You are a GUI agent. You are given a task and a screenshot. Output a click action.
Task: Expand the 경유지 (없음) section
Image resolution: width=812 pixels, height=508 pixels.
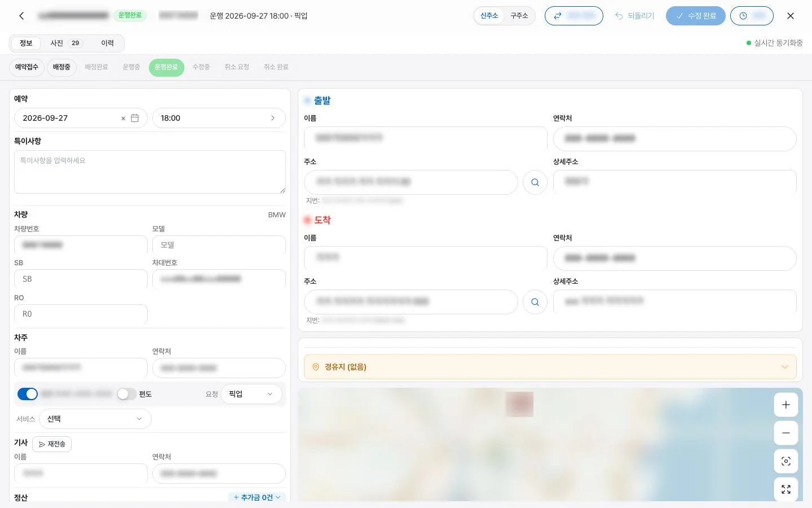point(550,367)
